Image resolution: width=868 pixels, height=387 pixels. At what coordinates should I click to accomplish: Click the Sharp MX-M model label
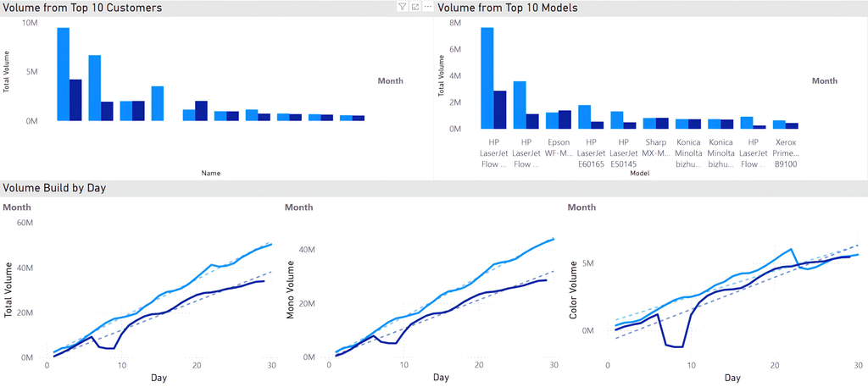[655, 147]
